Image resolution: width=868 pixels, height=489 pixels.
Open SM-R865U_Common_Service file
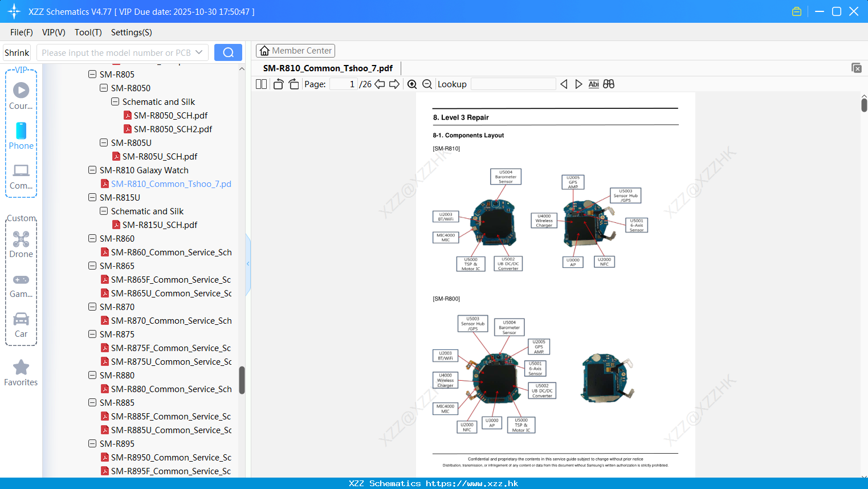(172, 293)
